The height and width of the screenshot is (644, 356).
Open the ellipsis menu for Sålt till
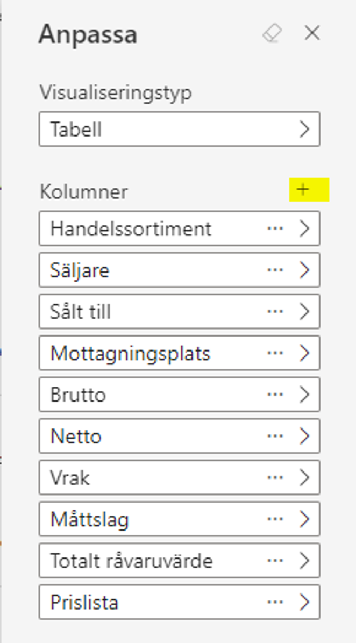275,311
